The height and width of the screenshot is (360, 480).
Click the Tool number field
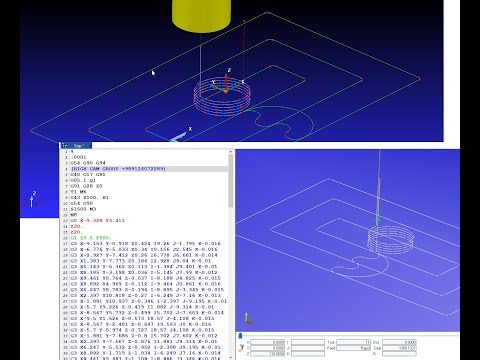pyautogui.click(x=354, y=342)
